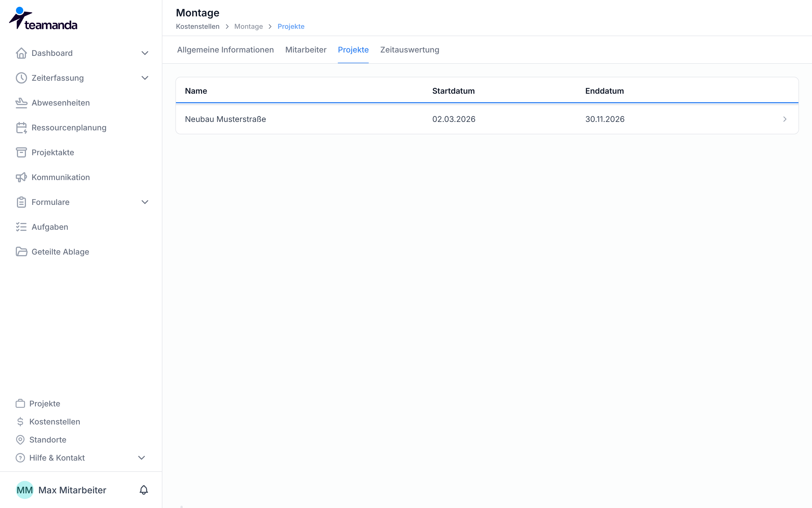812x508 pixels.
Task: Click the Projekte breadcrumb item
Action: (291, 27)
